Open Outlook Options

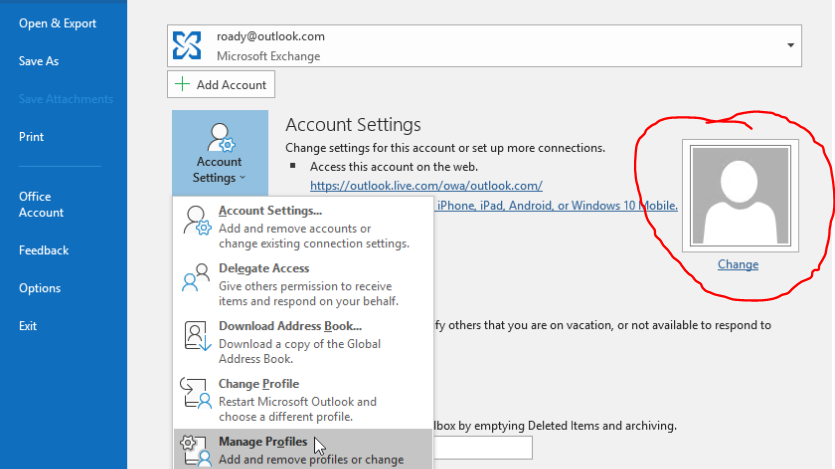pyautogui.click(x=40, y=288)
